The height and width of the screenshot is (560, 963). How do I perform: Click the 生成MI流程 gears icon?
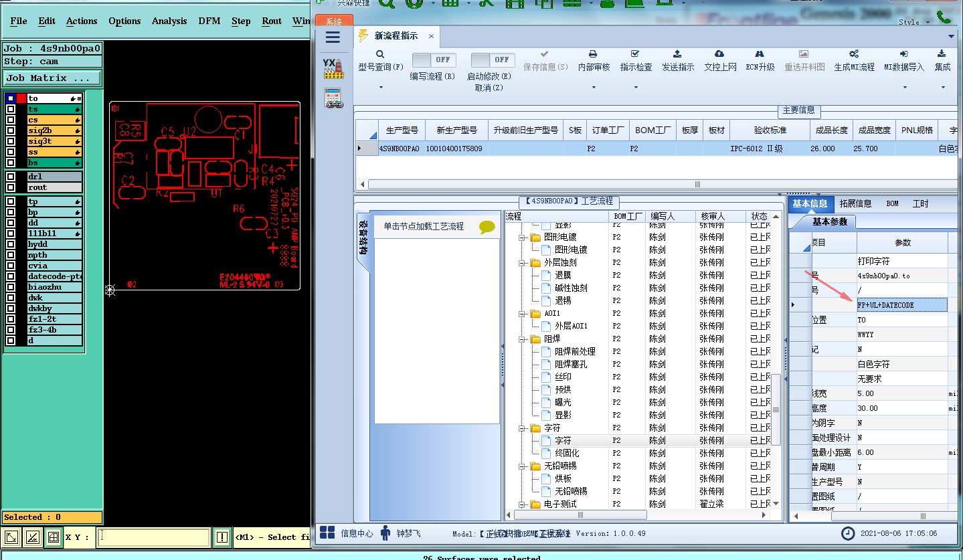click(854, 54)
